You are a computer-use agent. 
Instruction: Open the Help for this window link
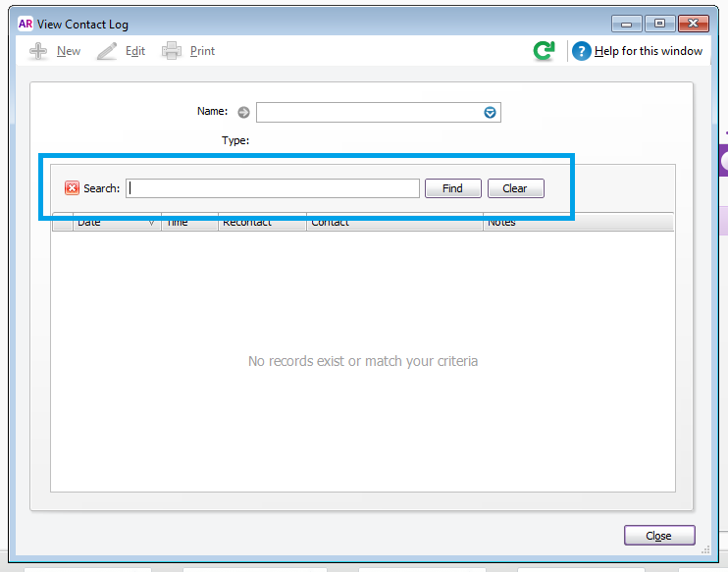pos(649,51)
